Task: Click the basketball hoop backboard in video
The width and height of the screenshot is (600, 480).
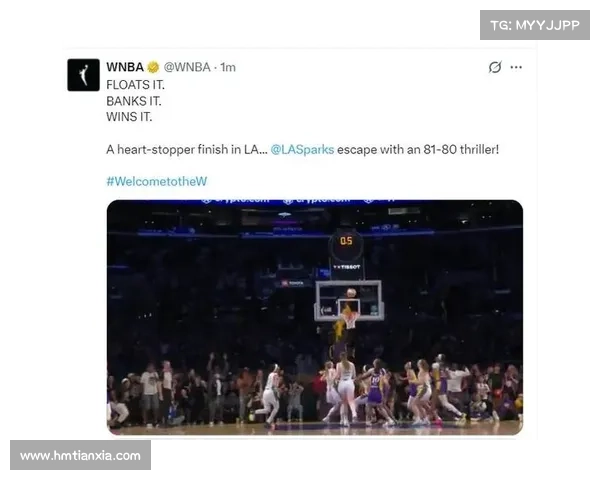Action: [x=349, y=300]
